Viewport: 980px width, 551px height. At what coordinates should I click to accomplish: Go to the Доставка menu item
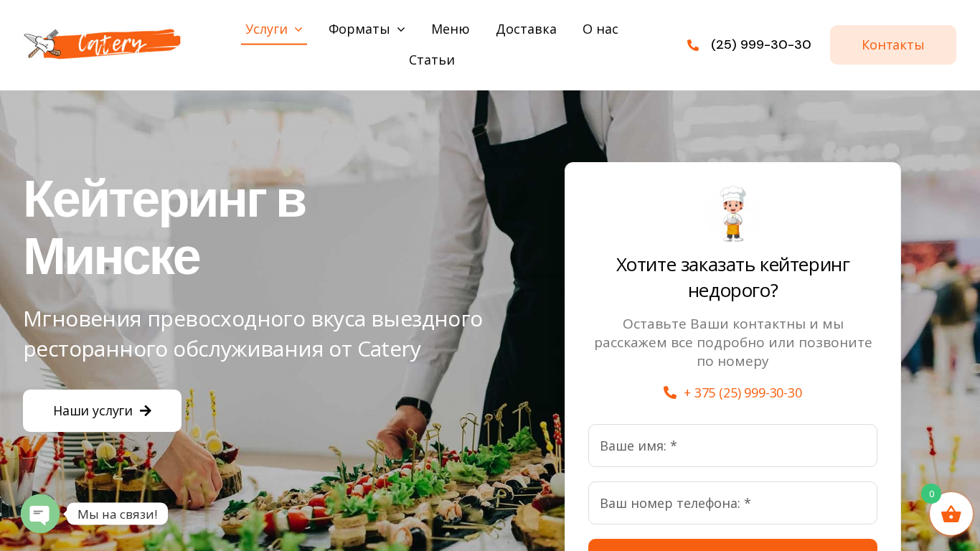526,29
